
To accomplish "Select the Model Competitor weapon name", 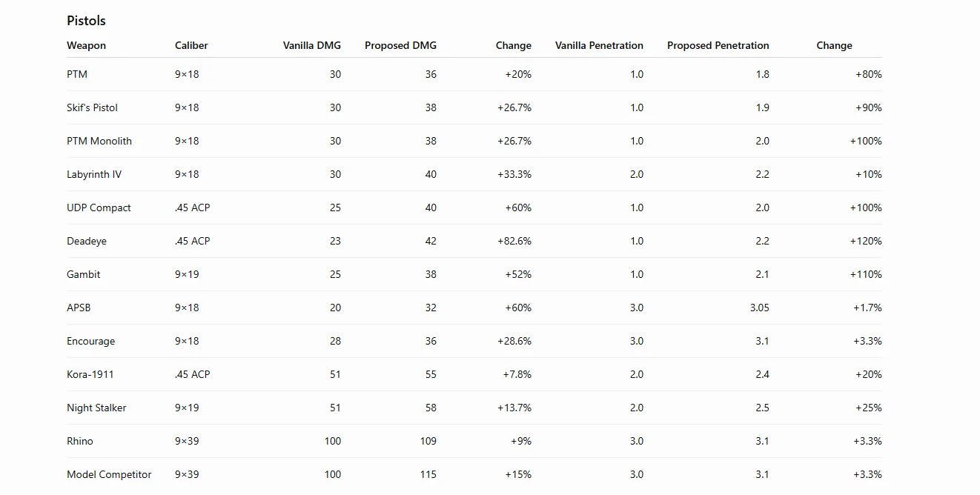I will pos(109,474).
